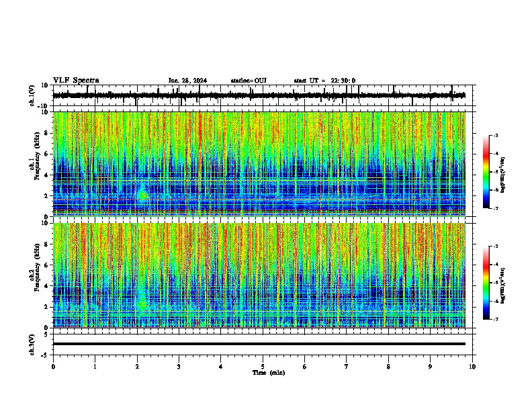Click the station=OUJ header label
532x411 pixels.
point(249,81)
